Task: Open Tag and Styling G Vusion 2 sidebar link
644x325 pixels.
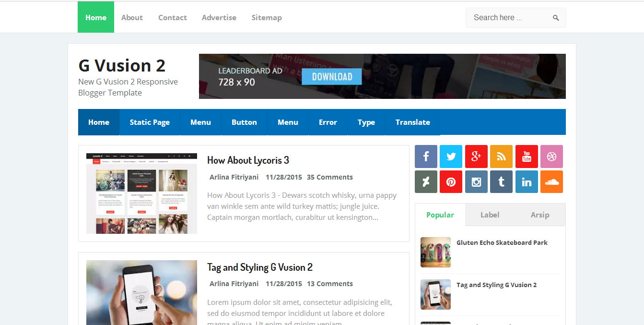Action: [497, 285]
